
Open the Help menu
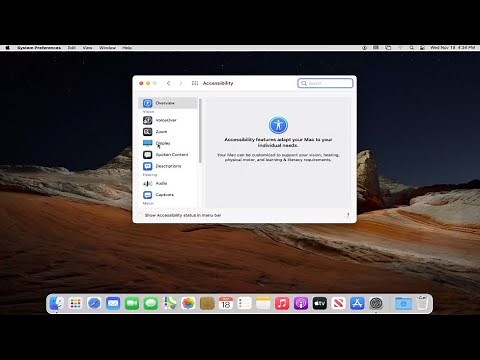click(127, 48)
